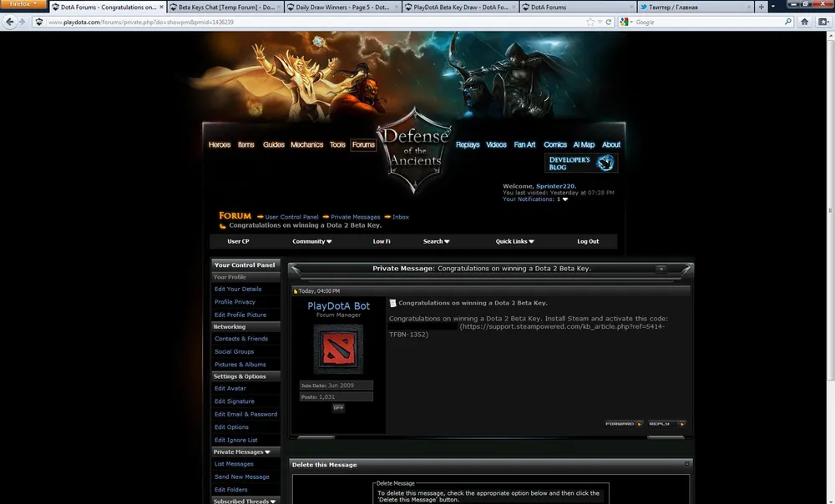Click User Control Panel breadcrumb link
Image resolution: width=835 pixels, height=504 pixels.
tap(291, 217)
